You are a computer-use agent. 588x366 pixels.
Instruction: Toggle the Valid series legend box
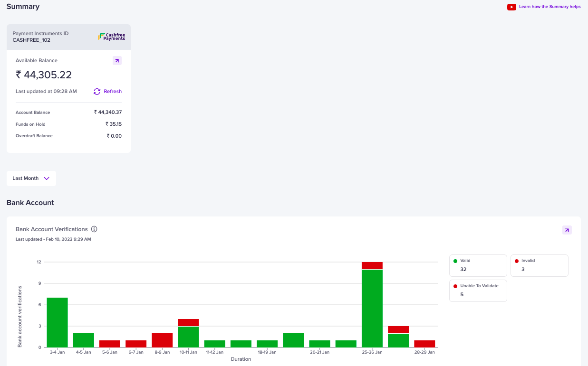pyautogui.click(x=478, y=265)
